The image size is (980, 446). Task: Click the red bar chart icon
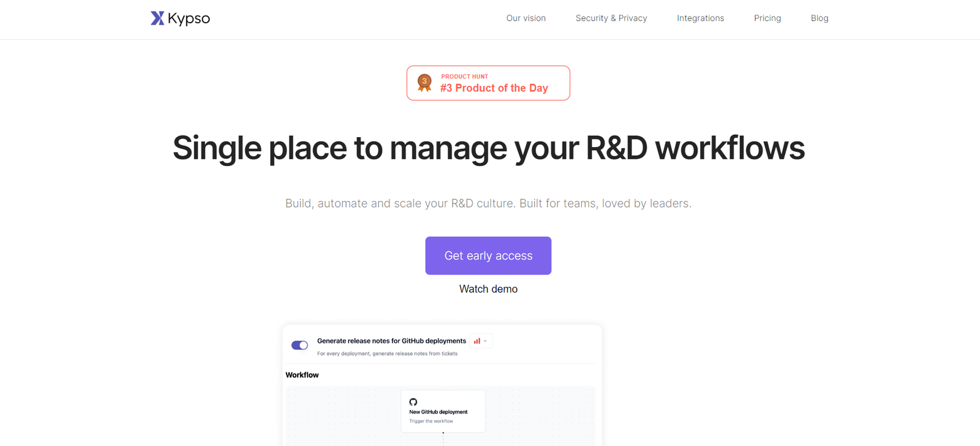pos(477,341)
